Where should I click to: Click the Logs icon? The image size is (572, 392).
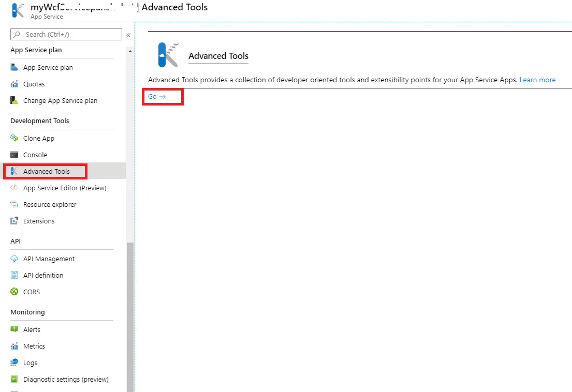(14, 363)
